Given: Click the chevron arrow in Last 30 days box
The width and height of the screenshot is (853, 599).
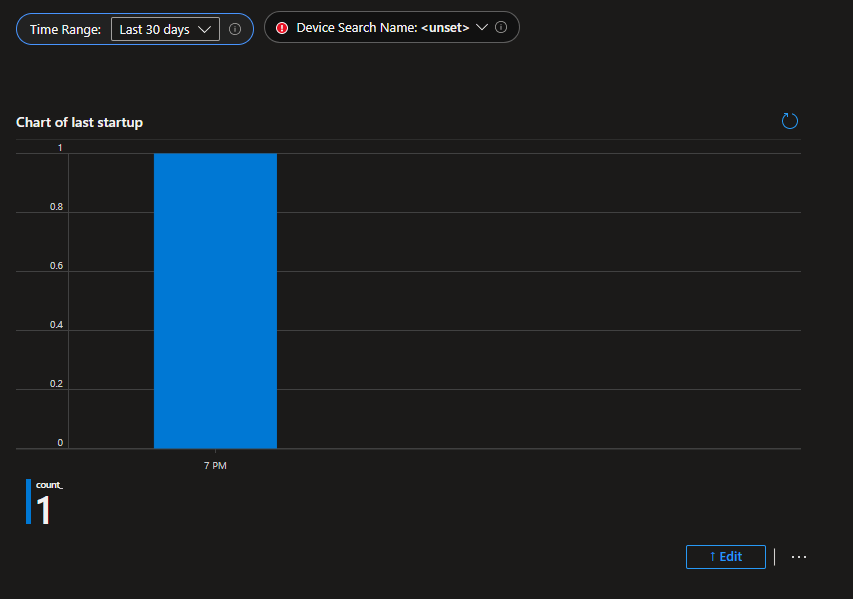Looking at the screenshot, I should click(205, 29).
